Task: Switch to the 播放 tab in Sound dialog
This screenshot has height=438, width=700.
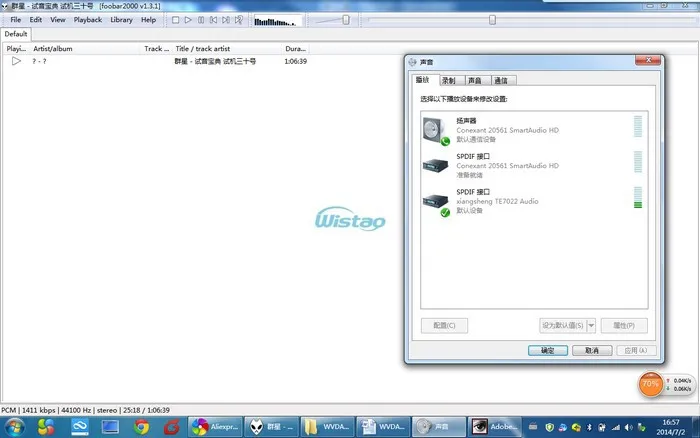Action: (x=423, y=80)
